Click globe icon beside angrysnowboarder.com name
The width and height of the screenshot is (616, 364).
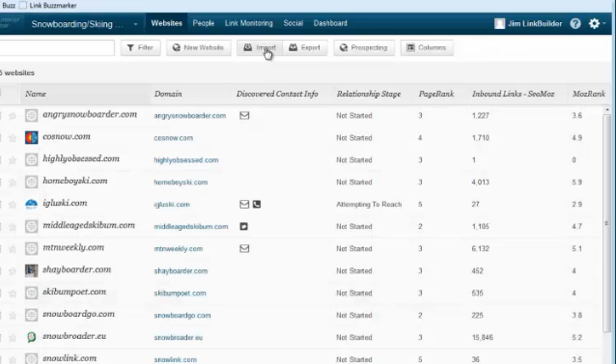[x=32, y=116]
